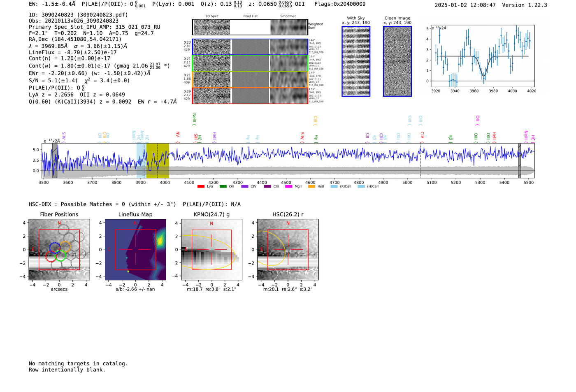Click the HSC(26.2) r image panel
Viewport: 576px width, 392px height.
[x=288, y=250]
